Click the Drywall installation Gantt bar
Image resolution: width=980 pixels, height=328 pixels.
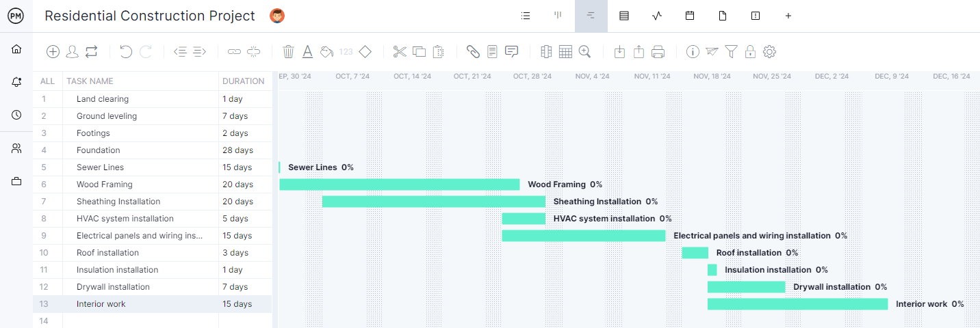point(746,287)
